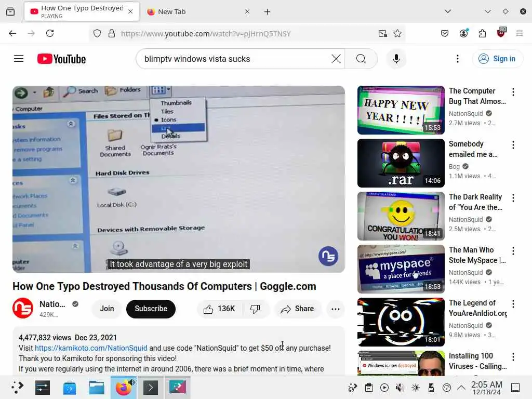The width and height of the screenshot is (532, 399).
Task: Dislike the video with thumbs down
Action: [255, 309]
